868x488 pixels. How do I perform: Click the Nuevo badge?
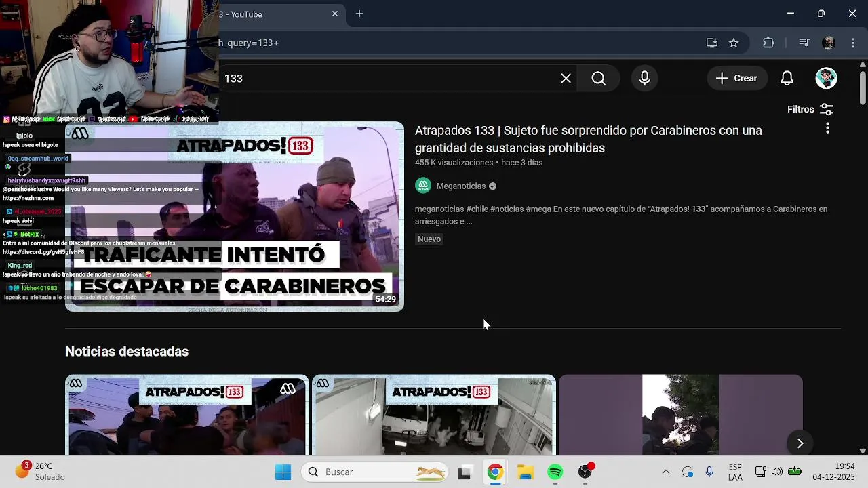pos(429,239)
